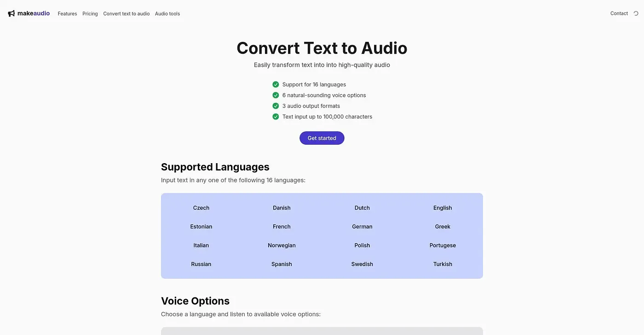Image resolution: width=644 pixels, height=335 pixels.
Task: Click green checkmark beside 'Support for 16 languages'
Action: pos(276,85)
